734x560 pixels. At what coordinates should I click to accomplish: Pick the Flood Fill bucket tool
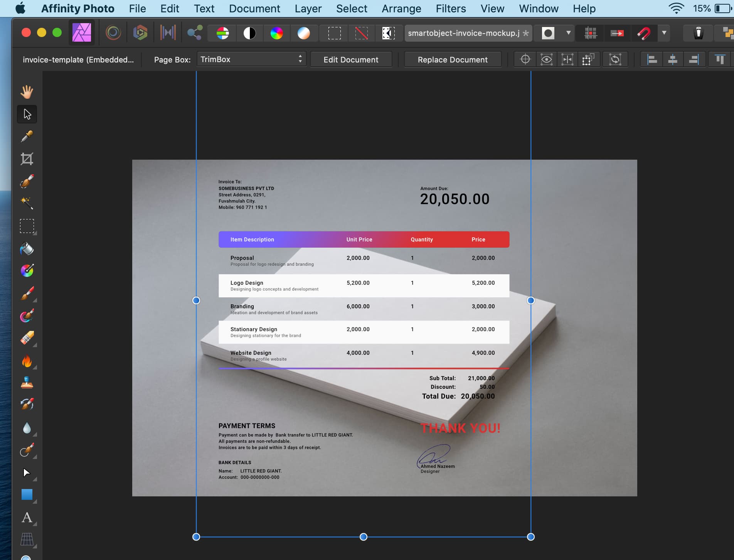pos(27,249)
